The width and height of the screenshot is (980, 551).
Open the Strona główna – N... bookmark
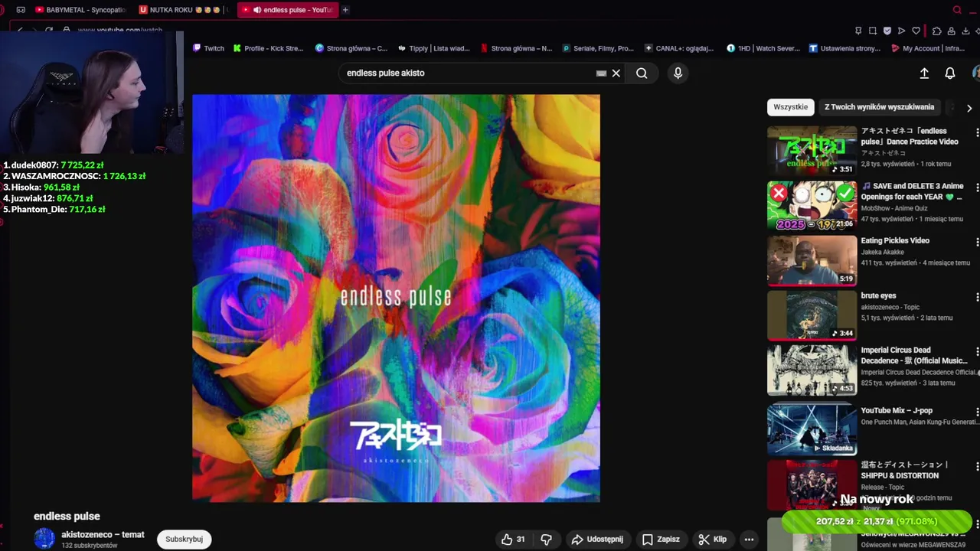516,48
